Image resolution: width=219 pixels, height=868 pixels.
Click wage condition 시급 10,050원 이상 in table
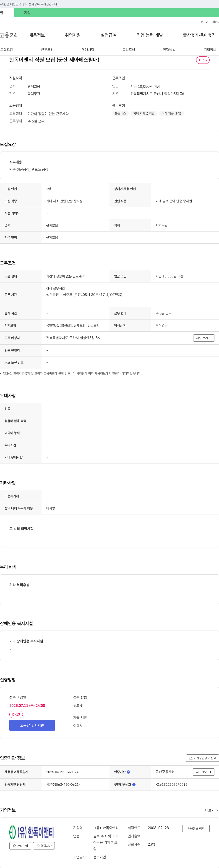[169, 276]
